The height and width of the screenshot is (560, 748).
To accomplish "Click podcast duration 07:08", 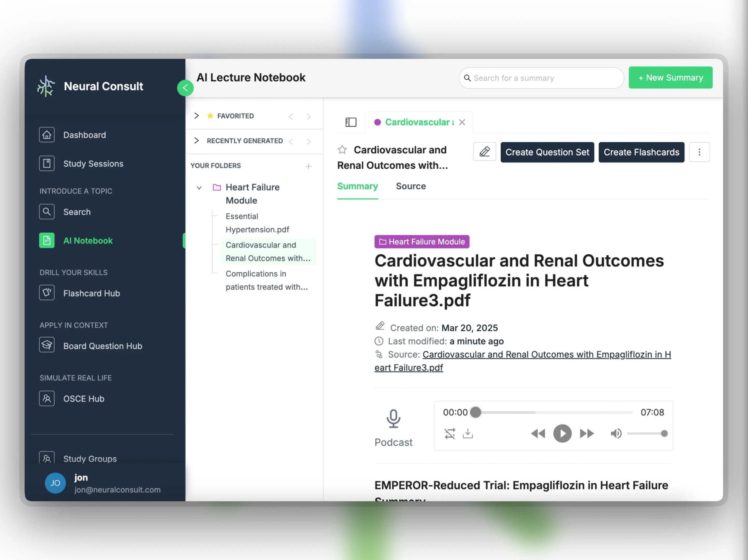I will coord(652,413).
